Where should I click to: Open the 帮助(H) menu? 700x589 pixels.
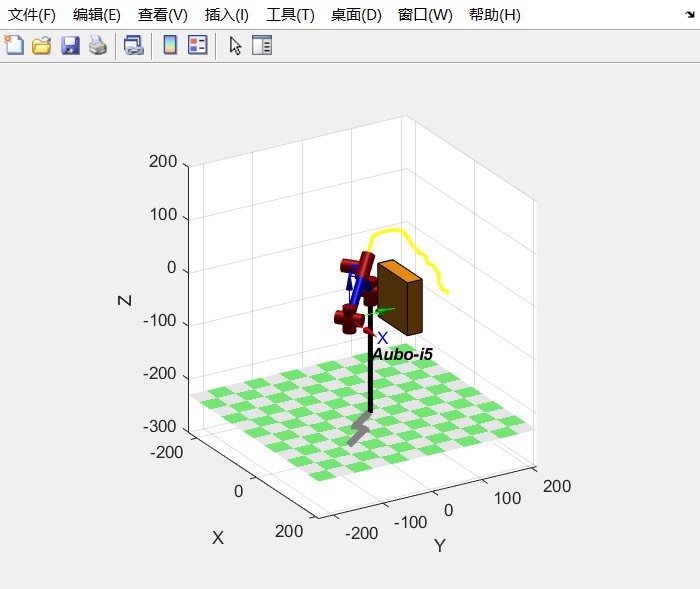(495, 15)
